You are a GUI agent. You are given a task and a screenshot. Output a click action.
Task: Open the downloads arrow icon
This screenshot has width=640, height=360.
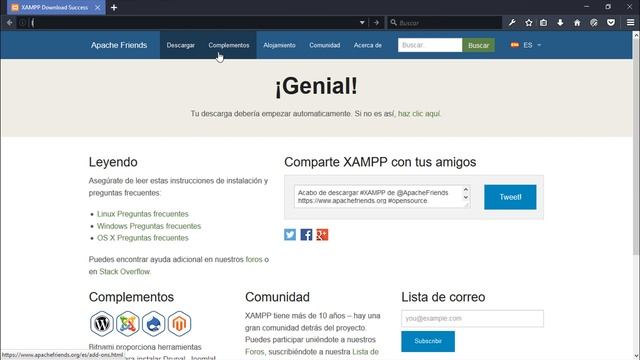pyautogui.click(x=560, y=23)
